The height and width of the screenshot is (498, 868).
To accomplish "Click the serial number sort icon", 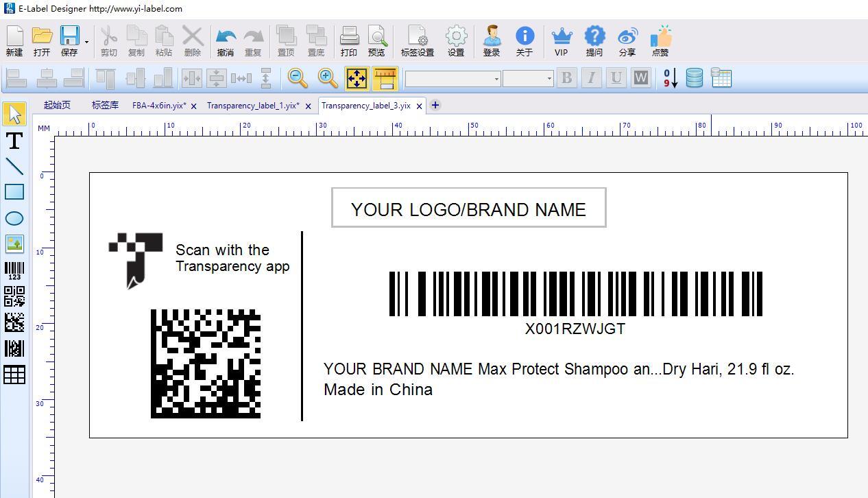I will 671,78.
